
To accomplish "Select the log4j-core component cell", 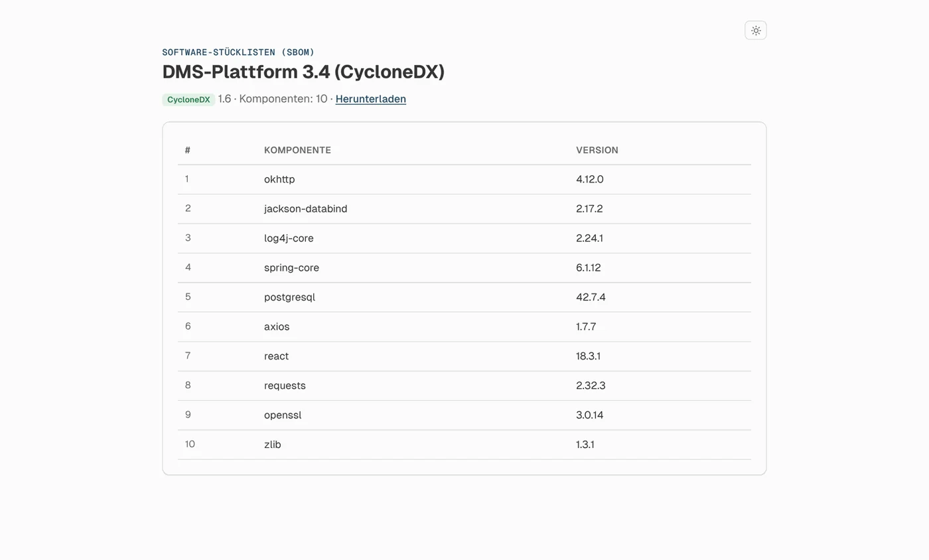I will tap(289, 238).
